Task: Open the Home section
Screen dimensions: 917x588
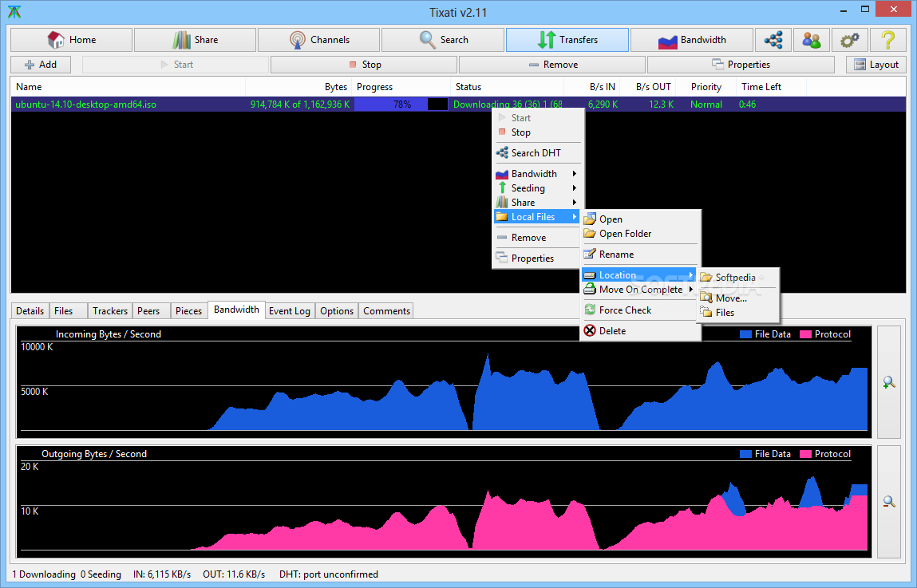Action: pos(71,40)
